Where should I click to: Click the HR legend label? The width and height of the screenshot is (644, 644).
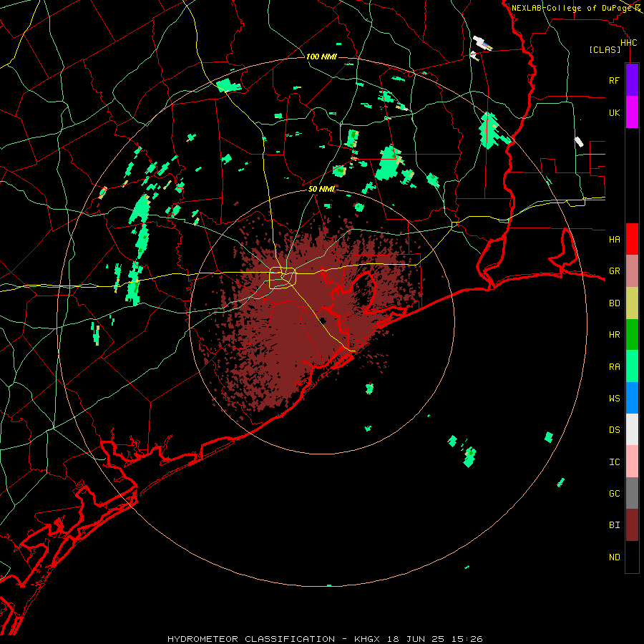[615, 335]
